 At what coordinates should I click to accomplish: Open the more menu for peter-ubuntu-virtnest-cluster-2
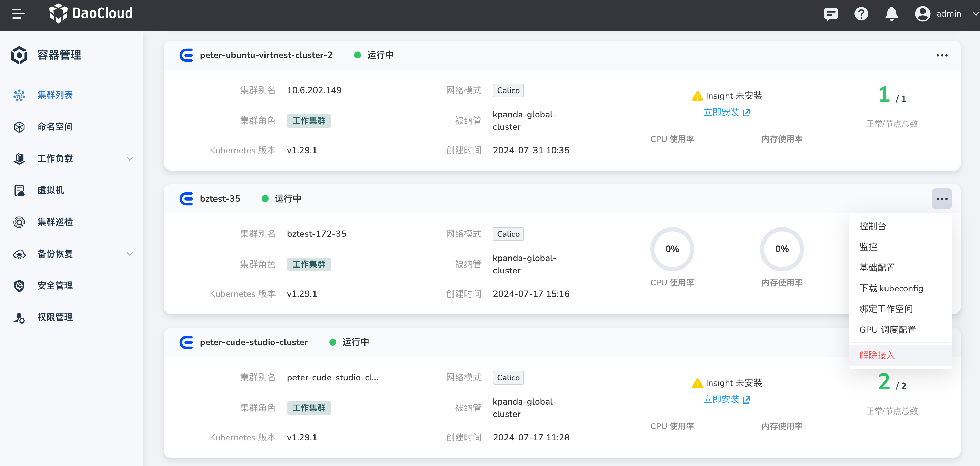pos(942,56)
